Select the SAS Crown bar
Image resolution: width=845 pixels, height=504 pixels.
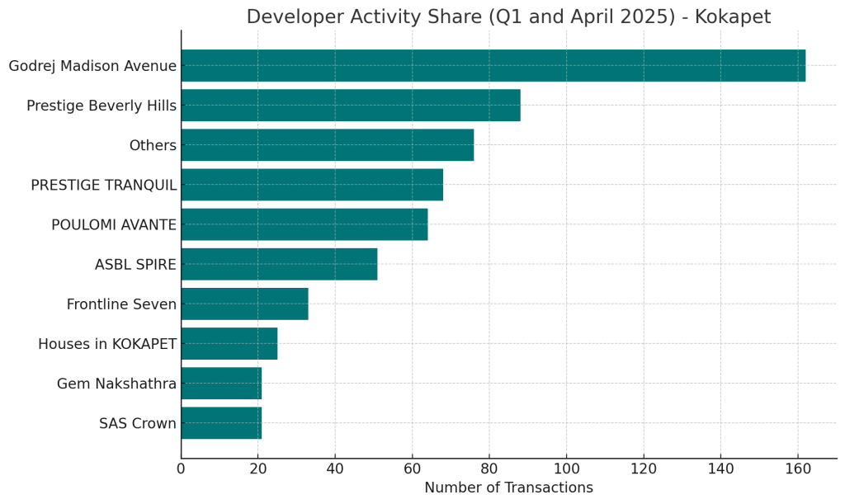click(221, 423)
